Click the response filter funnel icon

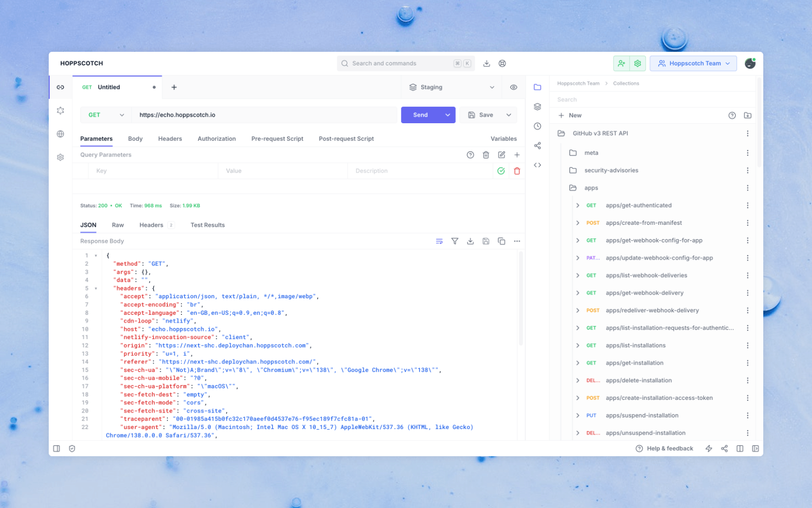pyautogui.click(x=455, y=241)
